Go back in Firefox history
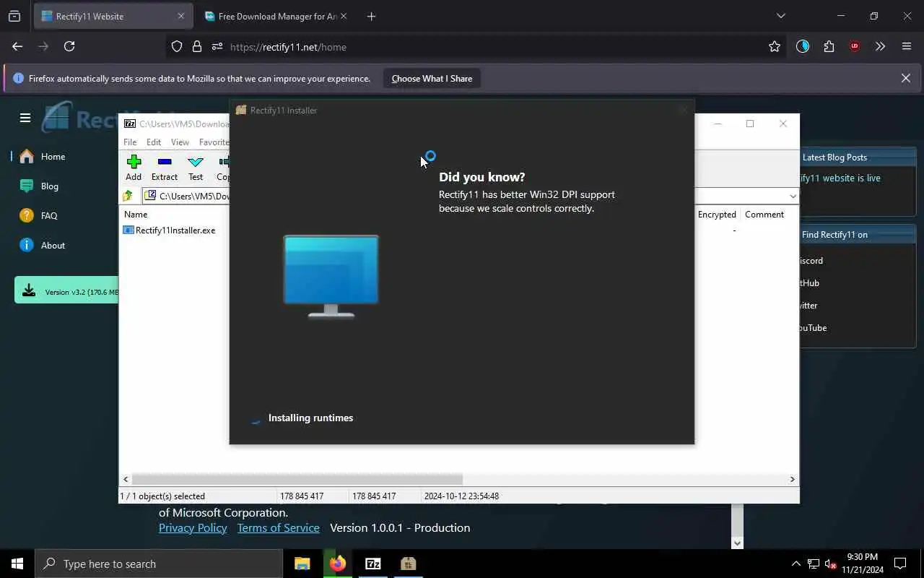924x578 pixels. click(17, 46)
